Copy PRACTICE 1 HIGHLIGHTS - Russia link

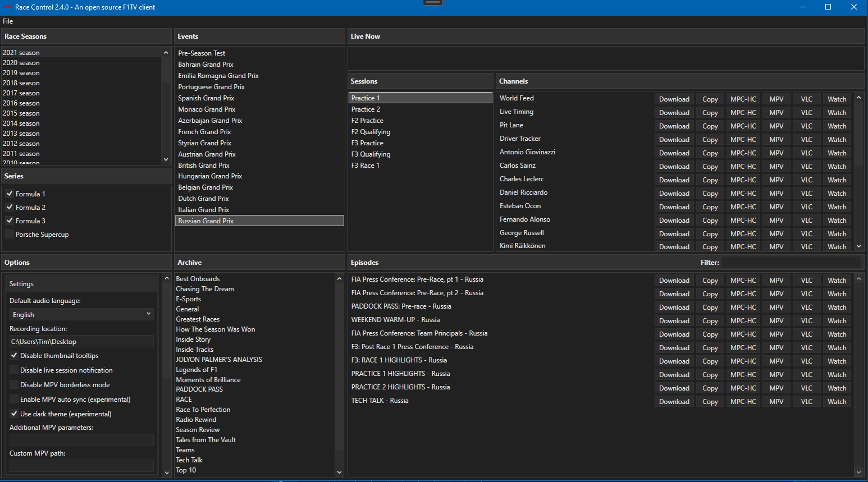tap(710, 374)
